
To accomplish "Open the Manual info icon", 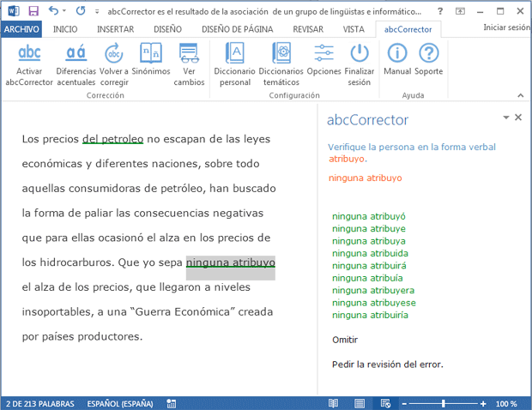I will pos(397,53).
